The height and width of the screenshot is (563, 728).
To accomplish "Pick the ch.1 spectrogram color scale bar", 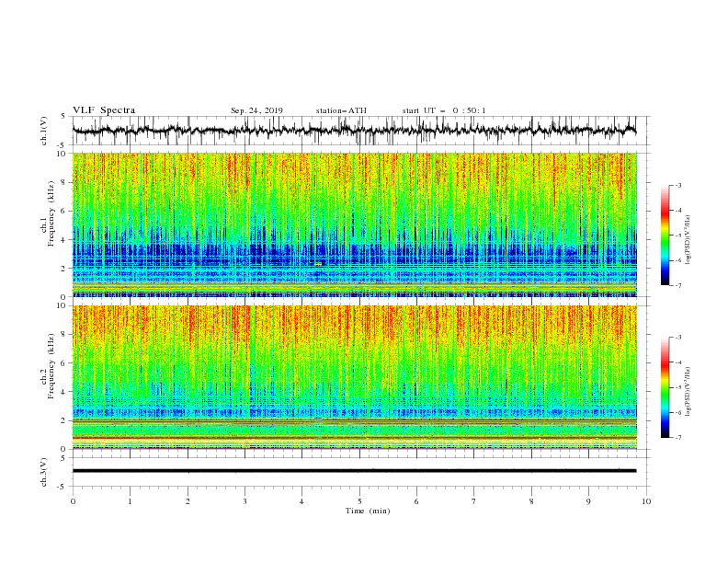I will tap(665, 236).
